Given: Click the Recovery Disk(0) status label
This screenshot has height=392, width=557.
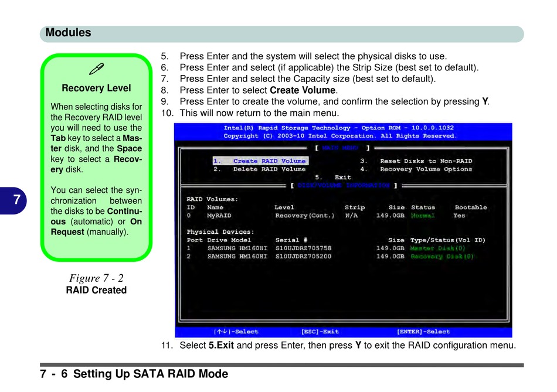Looking at the screenshot, I should click(442, 256).
